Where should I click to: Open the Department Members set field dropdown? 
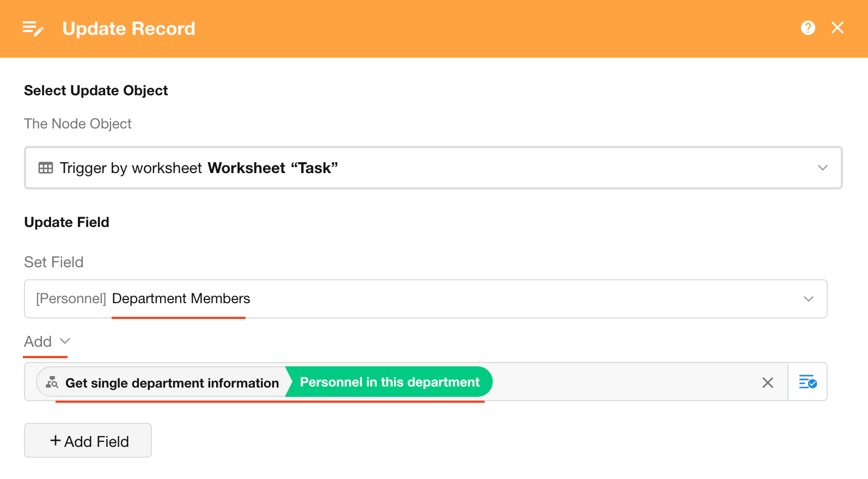425,299
